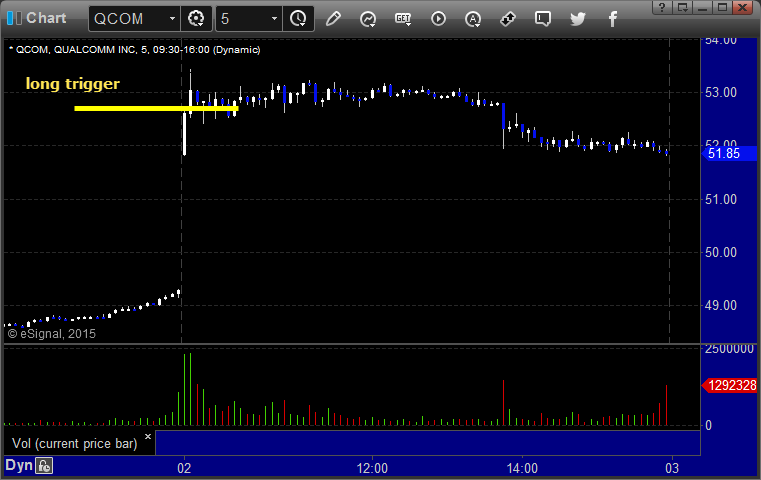
Task: Open the chart type line-graph icon
Action: [368, 19]
